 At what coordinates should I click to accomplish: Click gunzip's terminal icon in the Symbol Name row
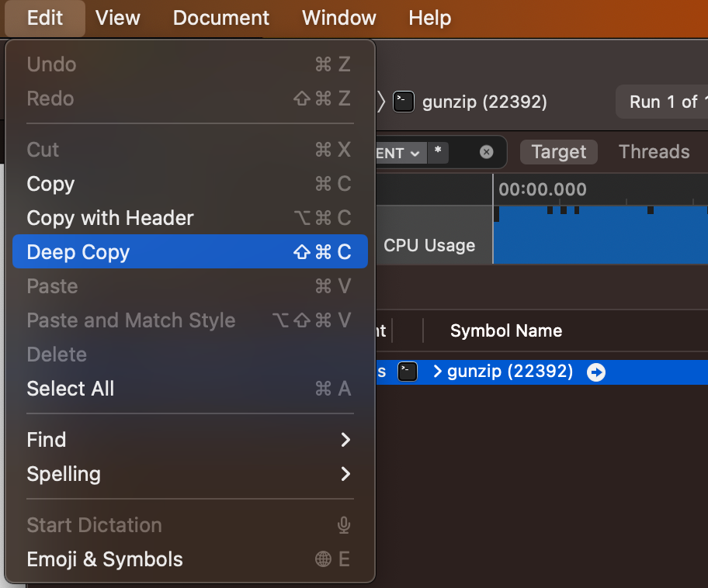[407, 372]
